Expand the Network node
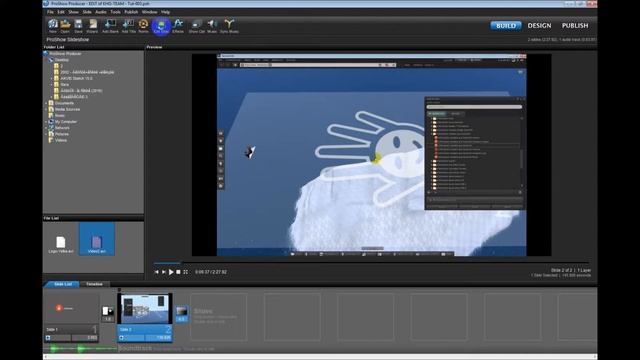 coord(46,128)
